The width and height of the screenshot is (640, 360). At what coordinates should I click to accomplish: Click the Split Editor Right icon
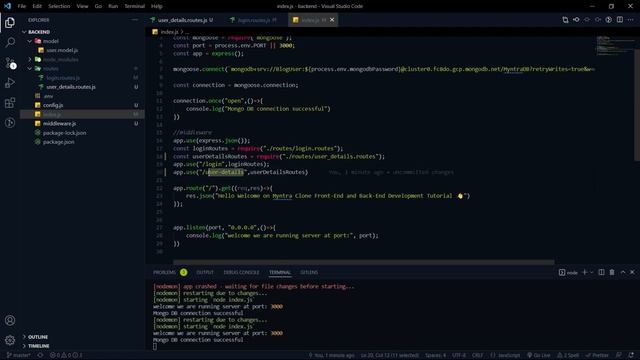tap(620, 20)
